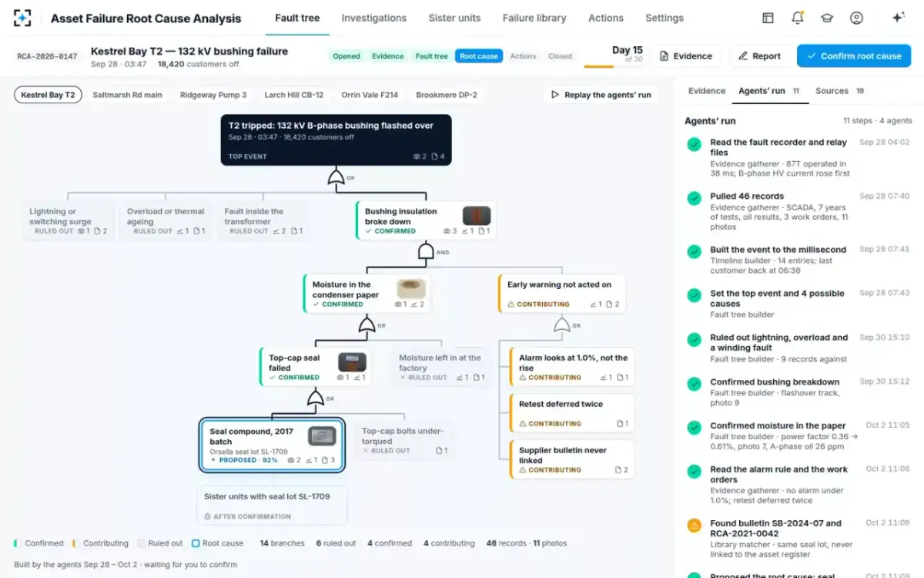The height and width of the screenshot is (578, 924).
Task: Select the top event node T2 tripped
Action: click(336, 140)
